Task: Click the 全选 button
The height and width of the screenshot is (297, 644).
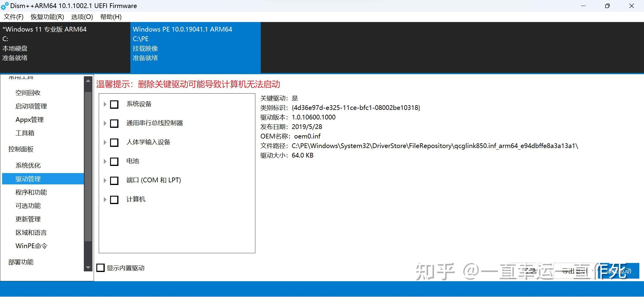Action: (531, 271)
